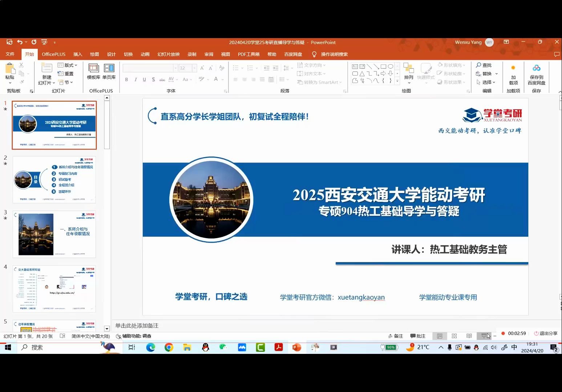Select slide 2 thumbnail (目录)

click(x=54, y=180)
